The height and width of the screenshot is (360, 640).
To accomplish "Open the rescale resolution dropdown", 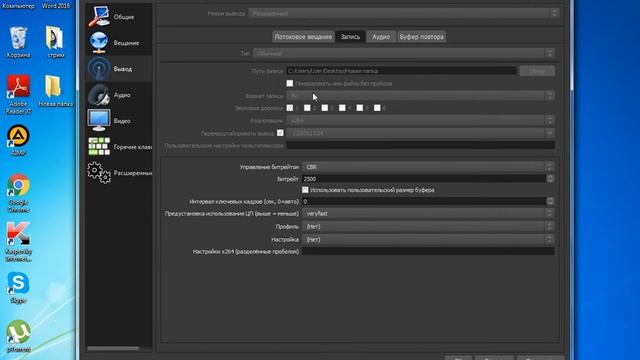I will pyautogui.click(x=420, y=133).
